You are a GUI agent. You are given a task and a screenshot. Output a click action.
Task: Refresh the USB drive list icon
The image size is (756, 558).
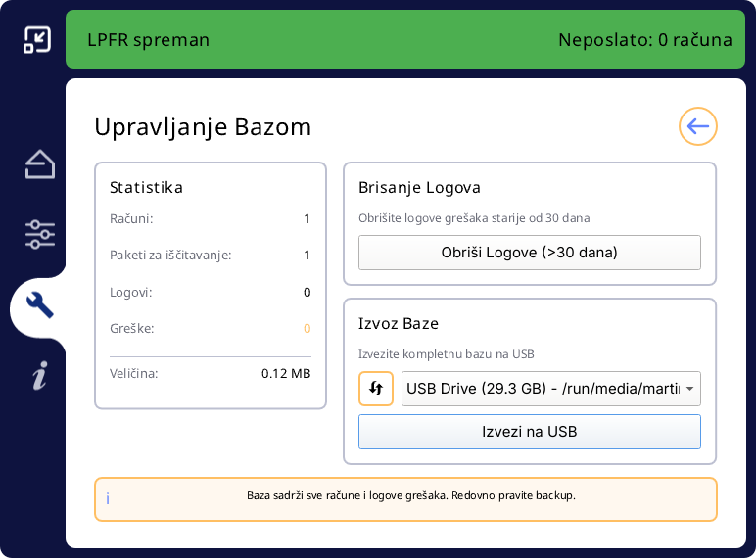click(x=376, y=389)
